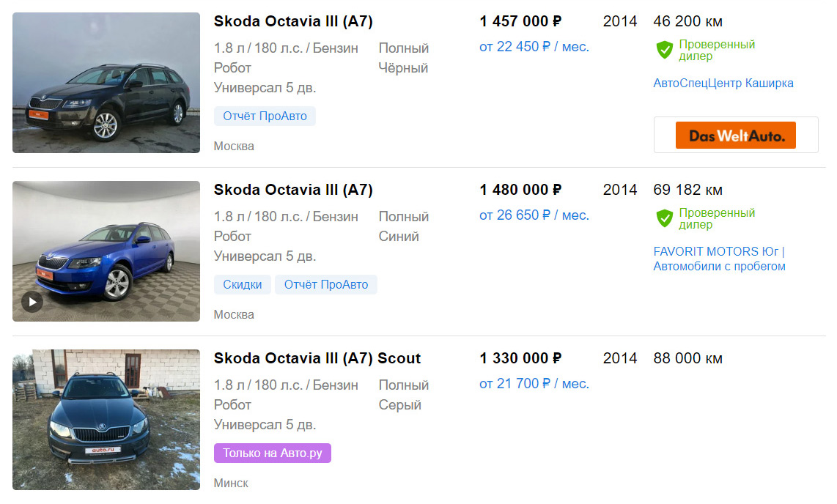Click Отчёт ПроАвто badge next to Скидки
837x504 pixels.
326,285
